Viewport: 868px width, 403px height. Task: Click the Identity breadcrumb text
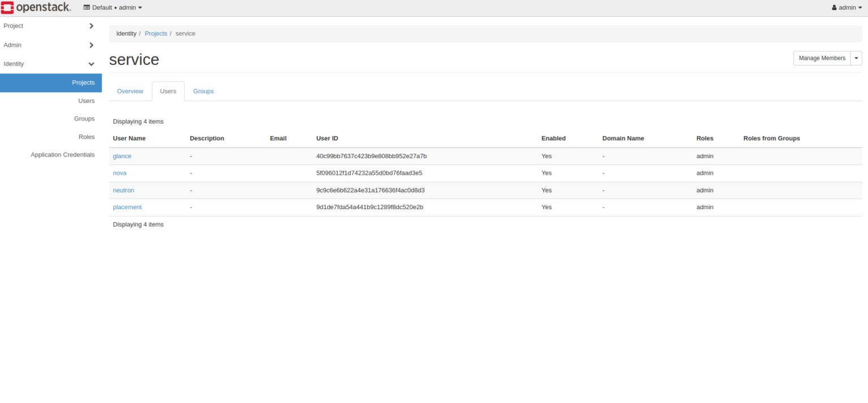tap(126, 33)
